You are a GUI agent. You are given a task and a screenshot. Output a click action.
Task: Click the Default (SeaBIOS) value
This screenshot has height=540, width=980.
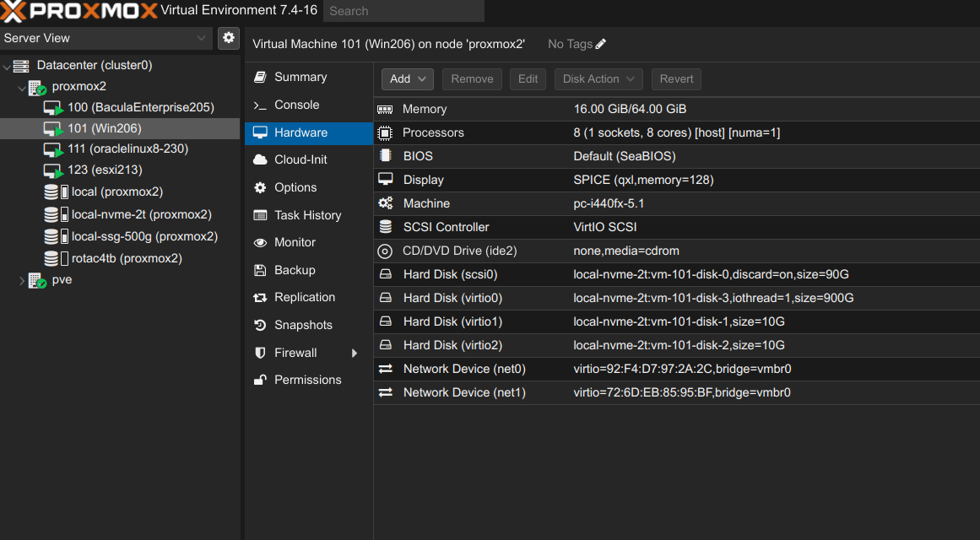click(x=625, y=156)
